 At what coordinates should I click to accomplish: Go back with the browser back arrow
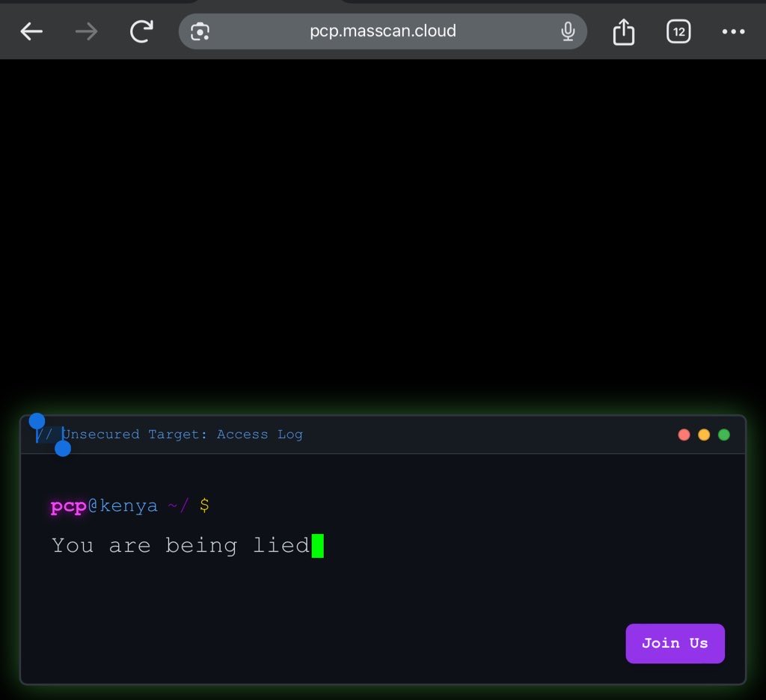point(31,31)
